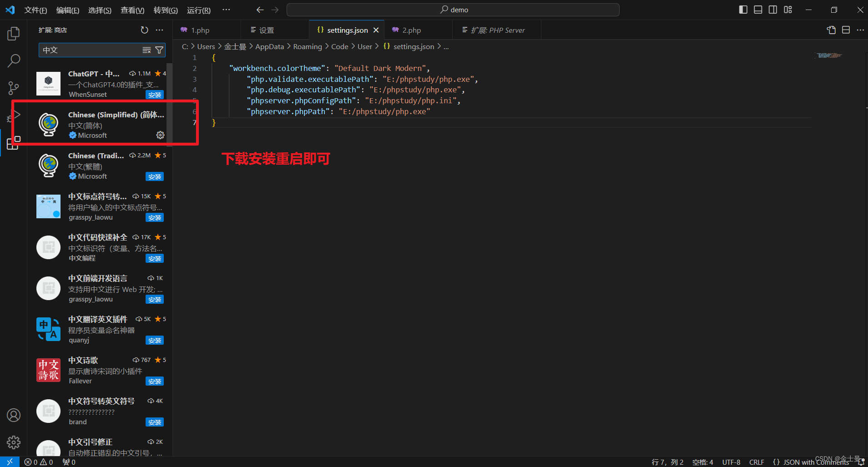Install the 中文代码快速补全 extension

coord(155,259)
